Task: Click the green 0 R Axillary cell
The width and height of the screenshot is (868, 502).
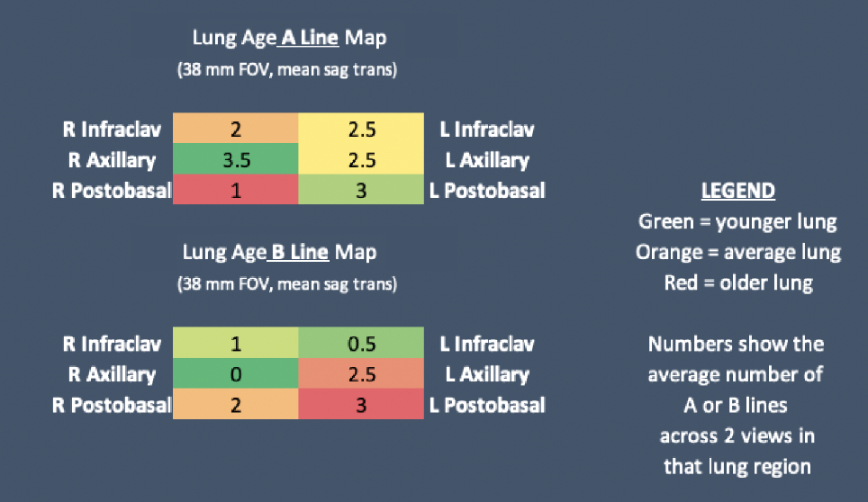Action: pos(236,374)
